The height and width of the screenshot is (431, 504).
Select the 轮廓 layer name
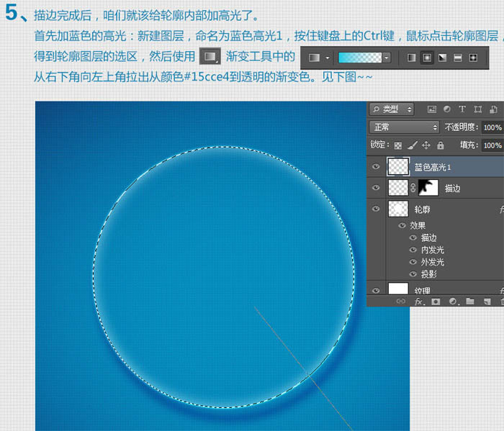point(422,209)
